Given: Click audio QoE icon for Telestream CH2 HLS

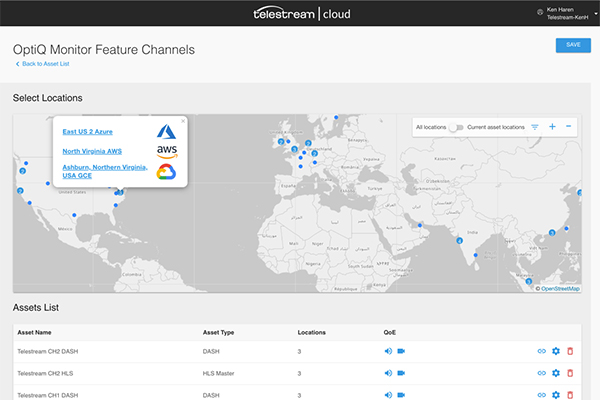Looking at the screenshot, I should pos(388,373).
